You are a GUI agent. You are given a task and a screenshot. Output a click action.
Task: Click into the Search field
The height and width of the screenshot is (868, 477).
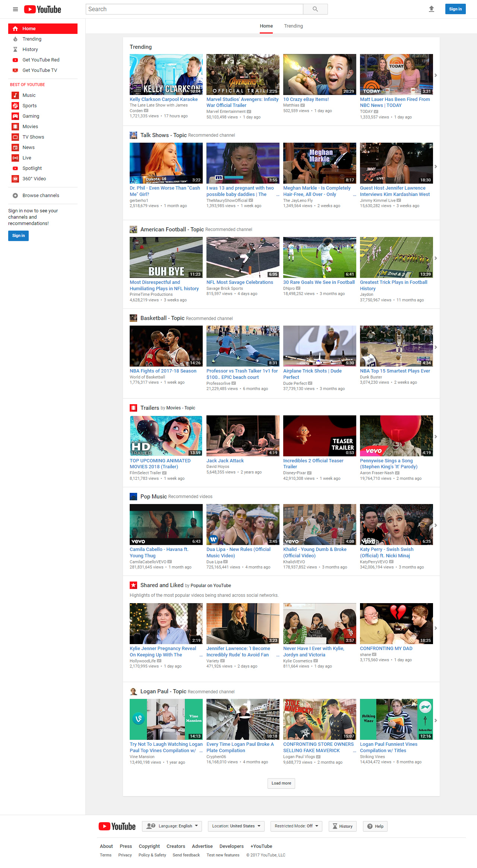(195, 9)
